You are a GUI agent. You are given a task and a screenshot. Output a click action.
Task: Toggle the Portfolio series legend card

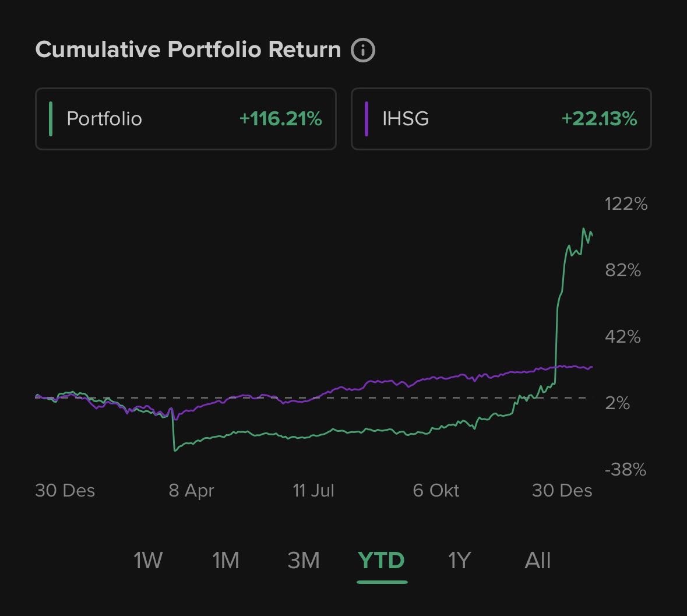[185, 119]
